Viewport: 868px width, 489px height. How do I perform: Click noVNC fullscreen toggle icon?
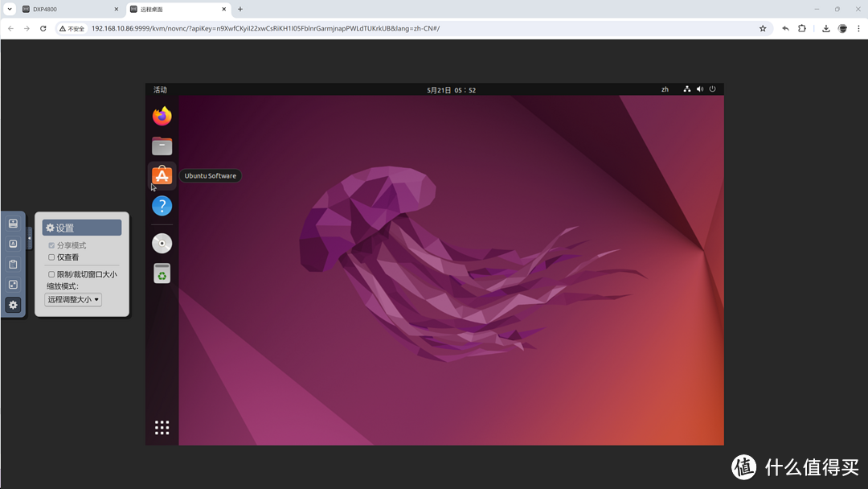tap(13, 285)
